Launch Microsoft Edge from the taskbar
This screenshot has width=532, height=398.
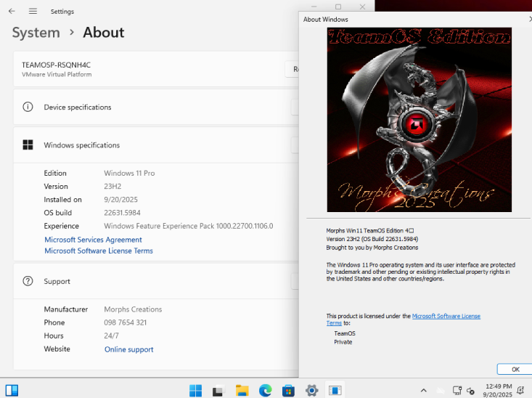coord(266,390)
